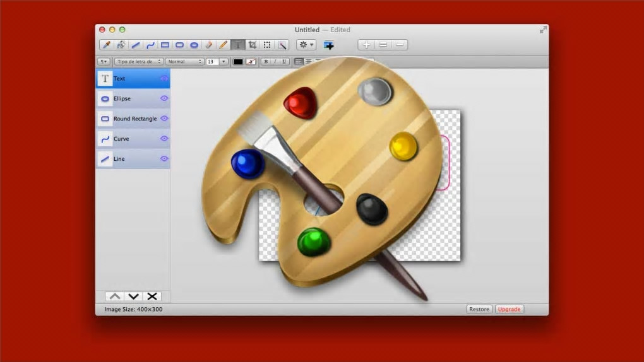Select the Round Rectangle shape tool
Image resolution: width=644 pixels, height=362 pixels.
[179, 45]
